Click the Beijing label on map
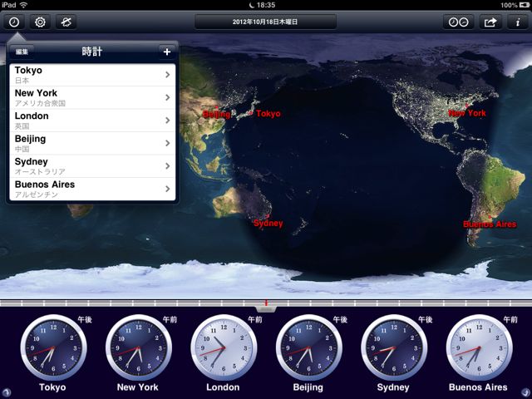This screenshot has height=399, width=532. [216, 115]
